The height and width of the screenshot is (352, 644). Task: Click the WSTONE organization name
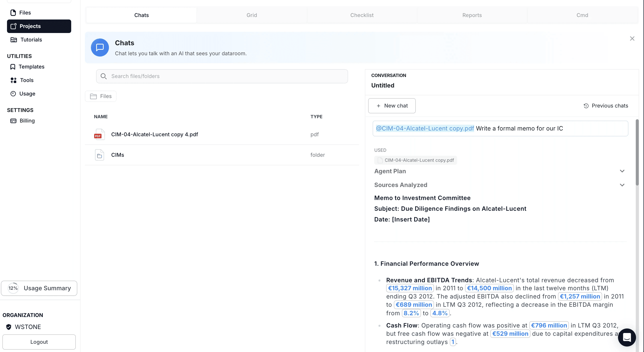click(28, 327)
